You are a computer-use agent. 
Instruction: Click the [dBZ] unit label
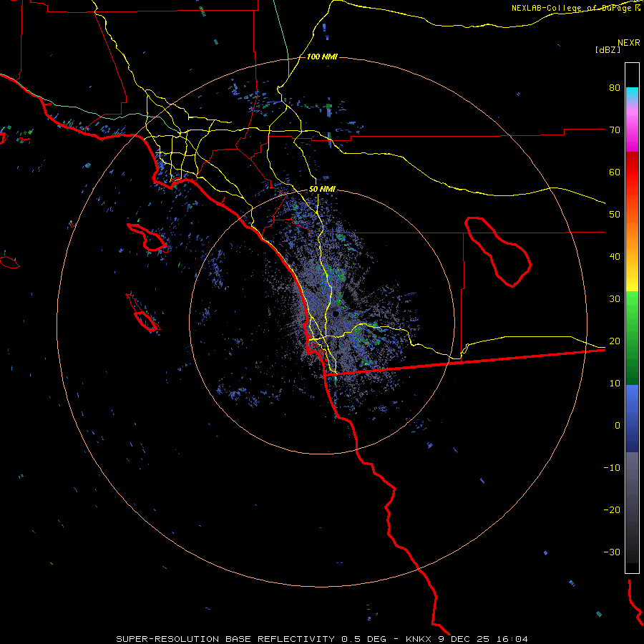point(608,49)
